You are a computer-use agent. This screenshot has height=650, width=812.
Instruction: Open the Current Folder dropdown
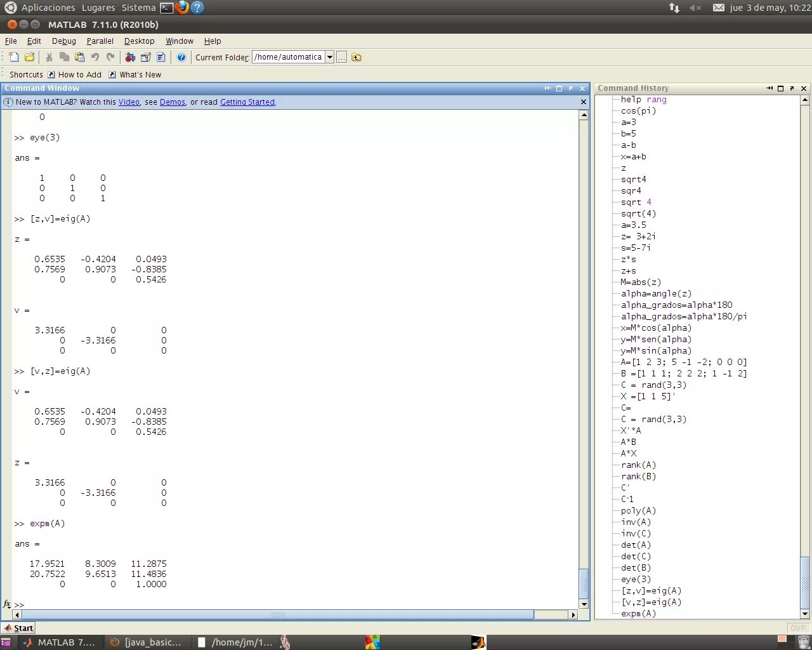point(330,57)
